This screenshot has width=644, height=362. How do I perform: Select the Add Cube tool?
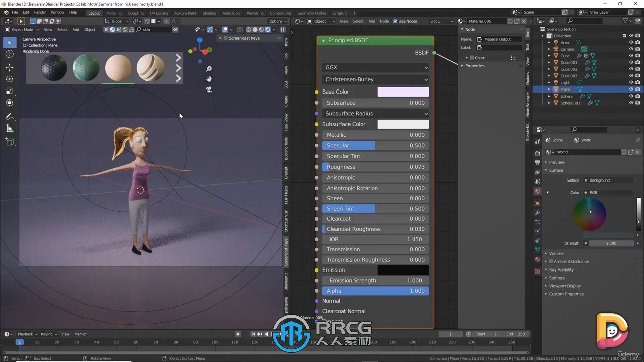click(x=10, y=142)
